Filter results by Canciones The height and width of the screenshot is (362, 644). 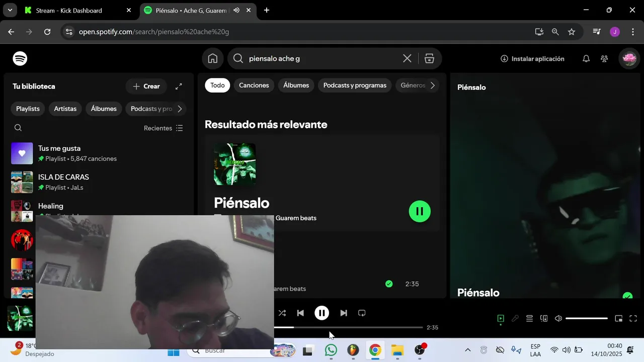(254, 85)
